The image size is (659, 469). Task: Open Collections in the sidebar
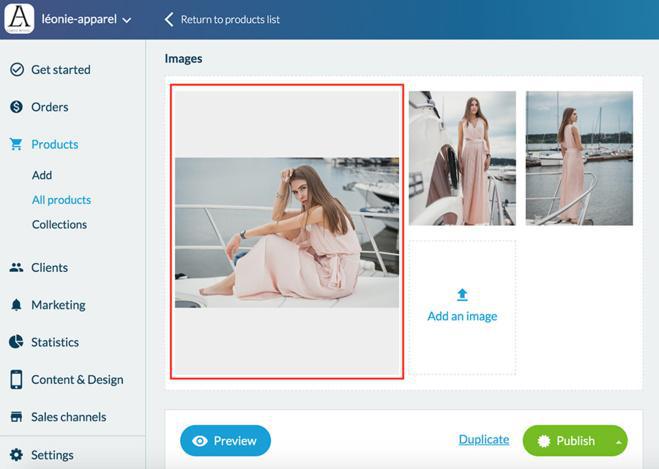click(x=59, y=225)
